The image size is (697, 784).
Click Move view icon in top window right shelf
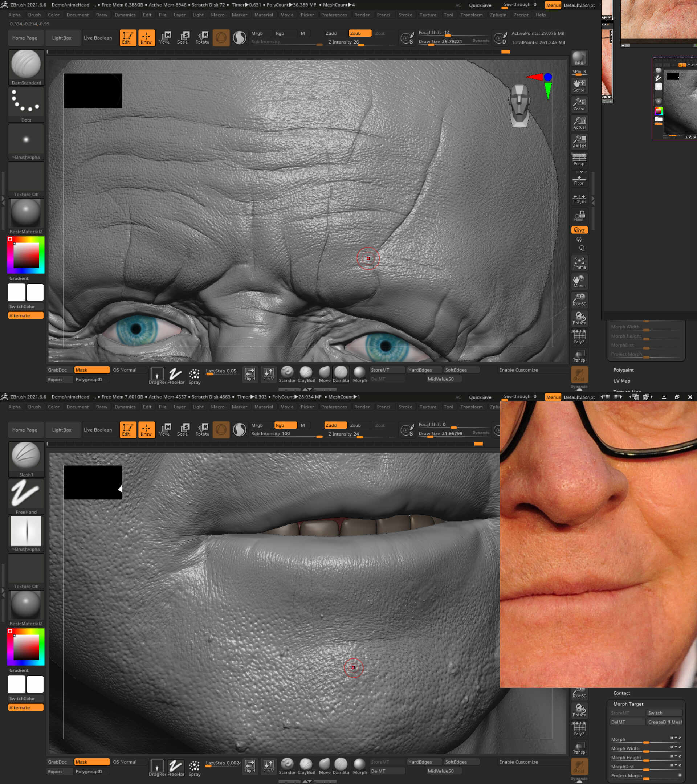click(x=579, y=281)
